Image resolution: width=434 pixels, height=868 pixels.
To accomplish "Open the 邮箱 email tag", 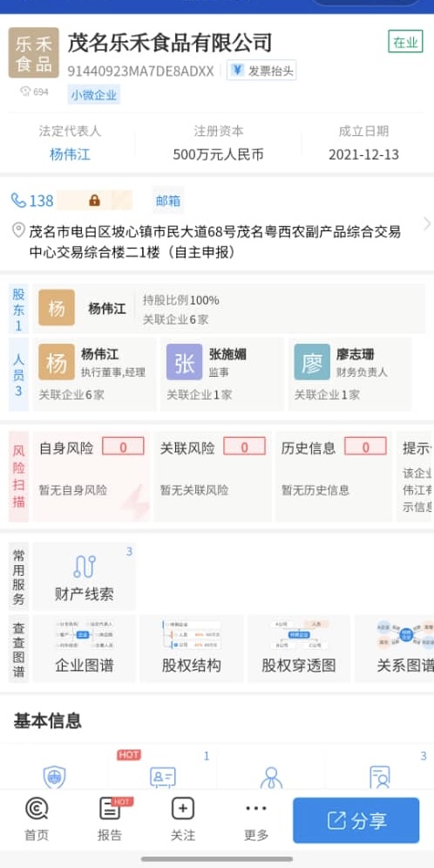I will point(168,201).
